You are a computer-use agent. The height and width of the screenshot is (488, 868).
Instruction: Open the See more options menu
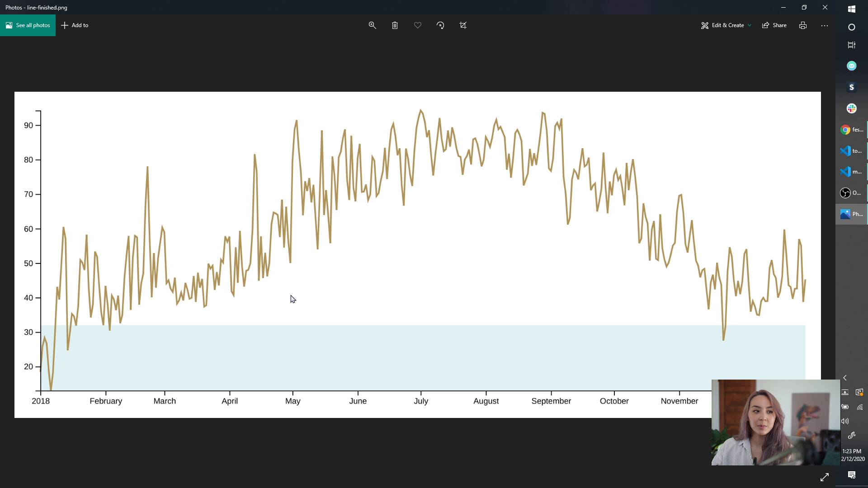825,25
